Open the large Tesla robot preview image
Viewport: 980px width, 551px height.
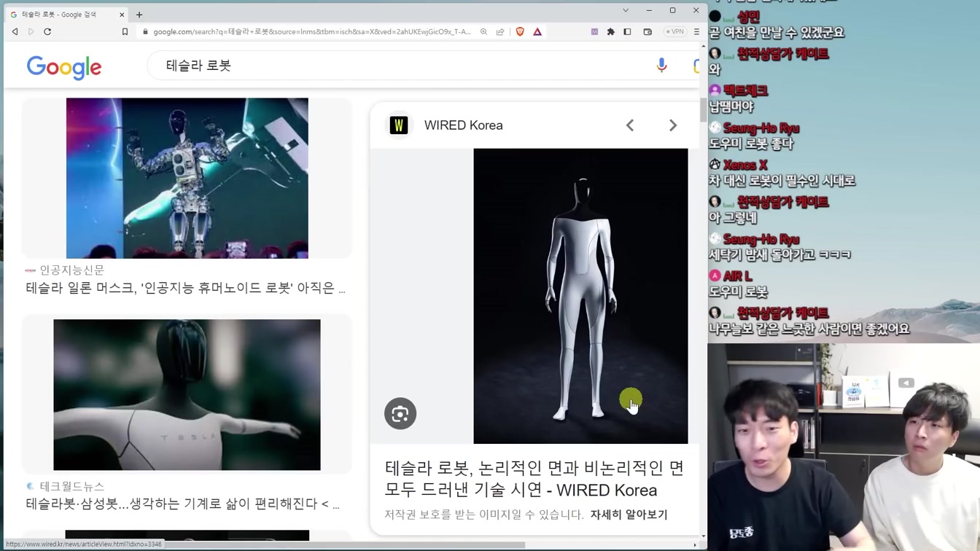pyautogui.click(x=580, y=296)
